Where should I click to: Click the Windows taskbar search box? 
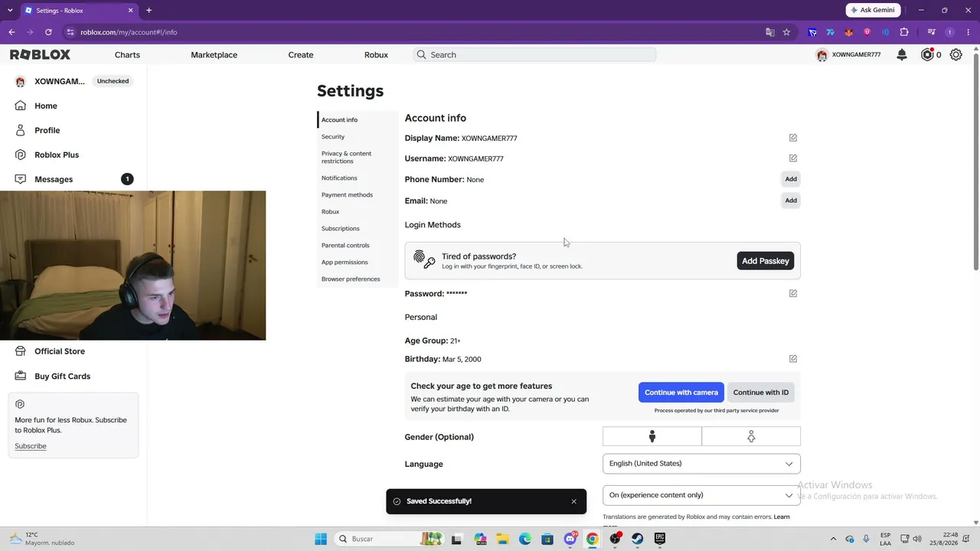coord(390,539)
